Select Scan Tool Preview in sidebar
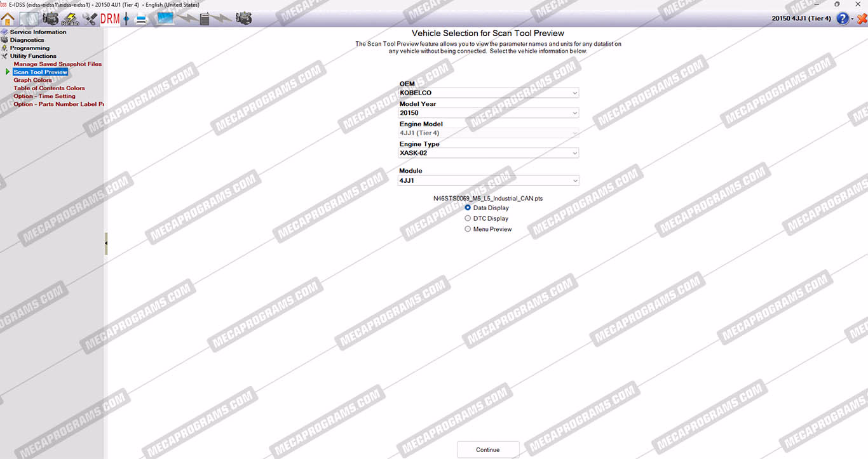This screenshot has height=459, width=868. [41, 72]
